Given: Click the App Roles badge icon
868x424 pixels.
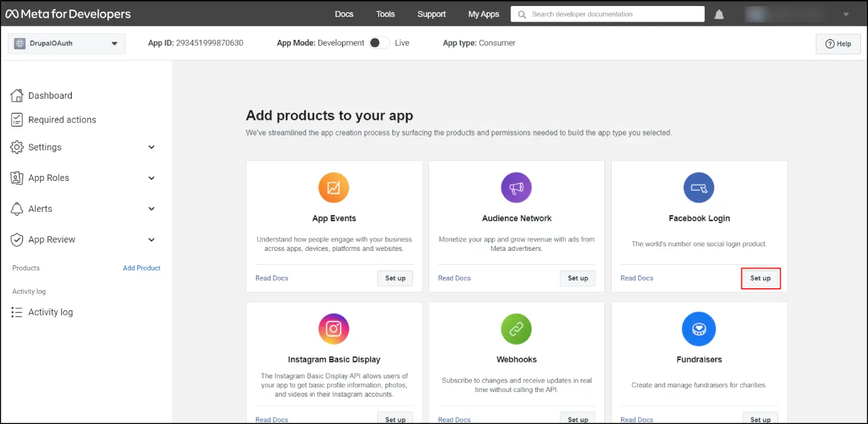Looking at the screenshot, I should (17, 178).
